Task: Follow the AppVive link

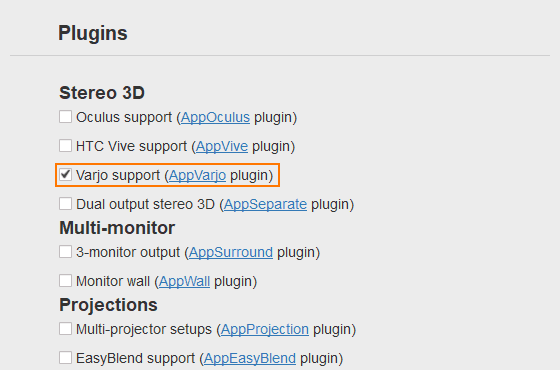Action: 222,146
